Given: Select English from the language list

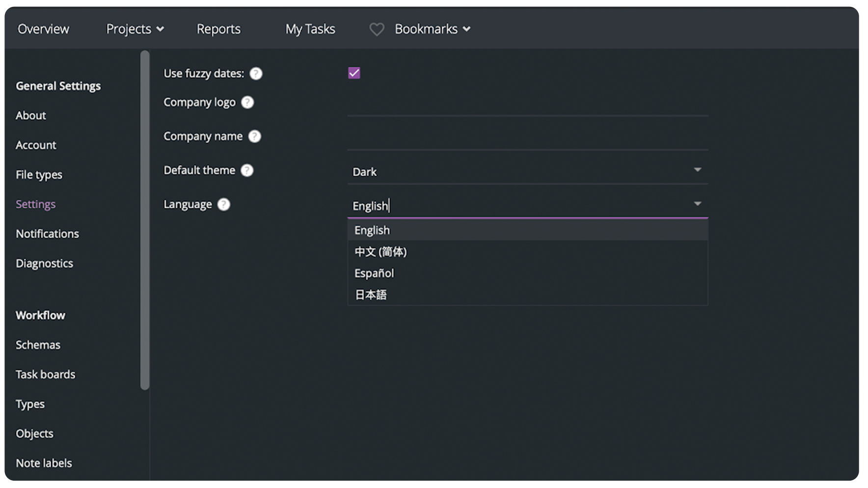Looking at the screenshot, I should [527, 230].
